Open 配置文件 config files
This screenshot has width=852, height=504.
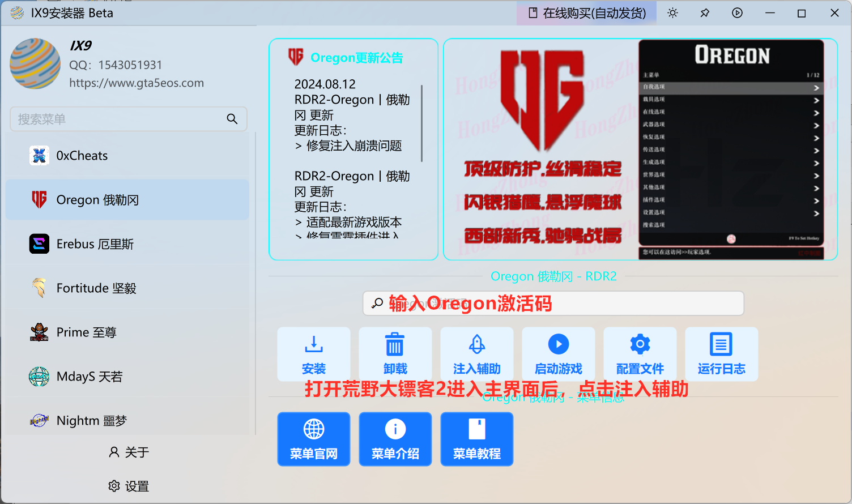coord(640,354)
